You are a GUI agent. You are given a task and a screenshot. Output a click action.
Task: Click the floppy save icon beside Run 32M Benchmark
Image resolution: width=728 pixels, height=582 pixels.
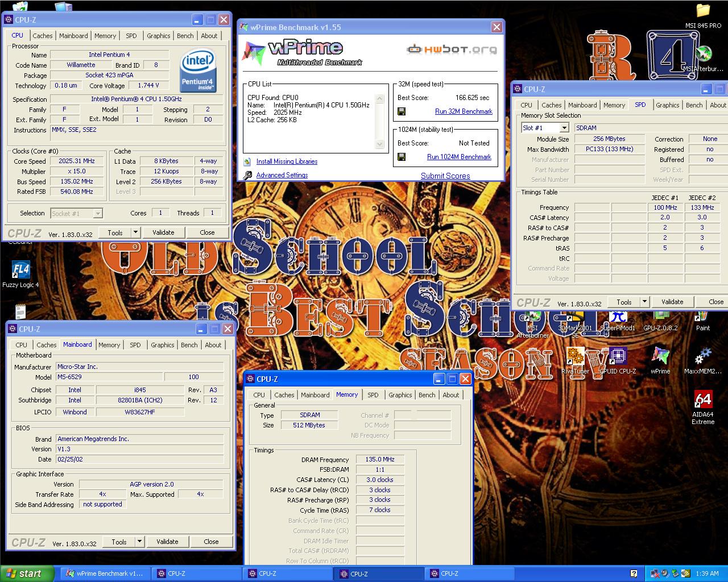(x=402, y=111)
